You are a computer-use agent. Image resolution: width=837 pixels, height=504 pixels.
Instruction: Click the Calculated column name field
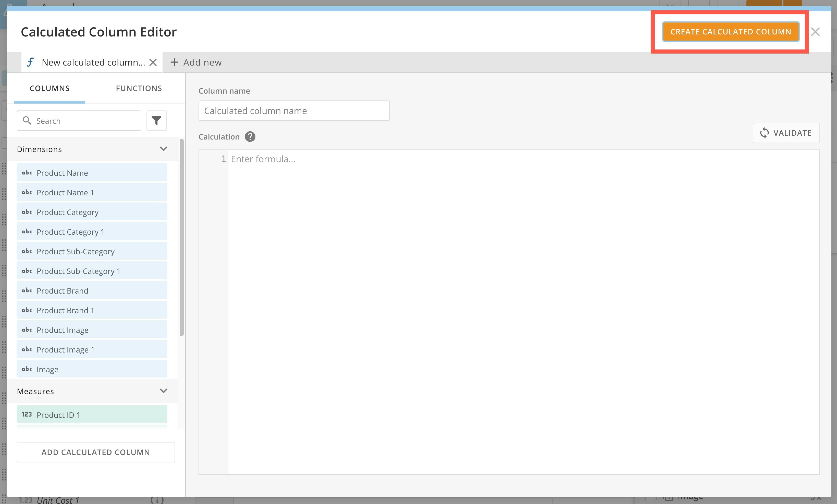pyautogui.click(x=294, y=111)
